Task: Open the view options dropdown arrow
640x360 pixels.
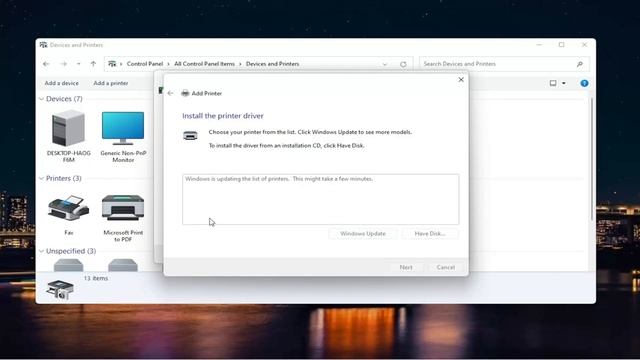Action: (x=564, y=83)
